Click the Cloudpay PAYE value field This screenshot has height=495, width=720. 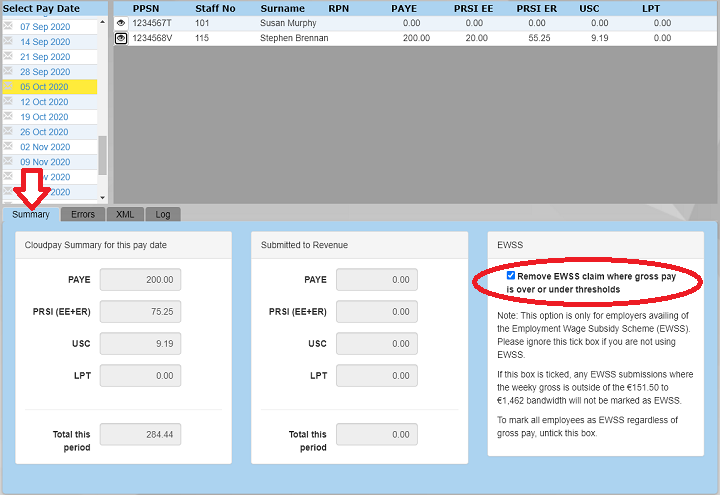(x=140, y=280)
